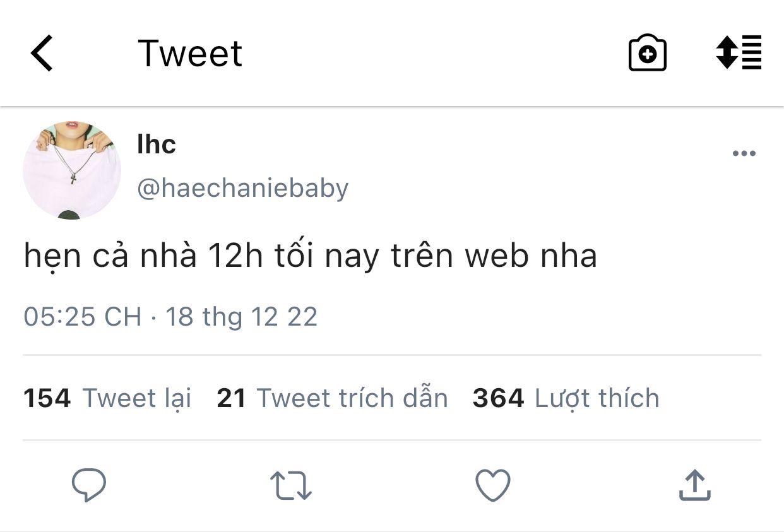The image size is (784, 532).
Task: Open the three-dot more options menu
Action: (744, 153)
